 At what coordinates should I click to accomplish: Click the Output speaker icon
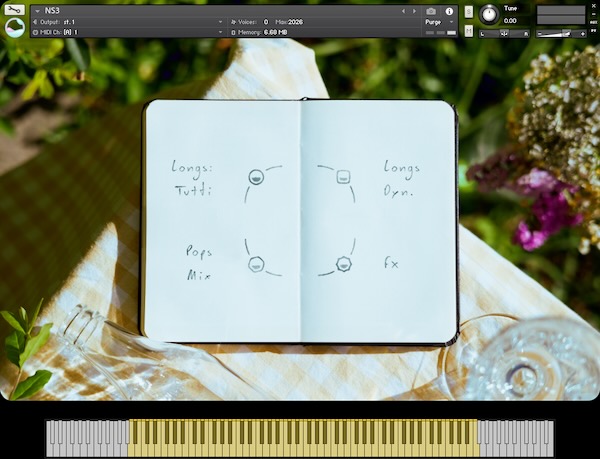35,22
